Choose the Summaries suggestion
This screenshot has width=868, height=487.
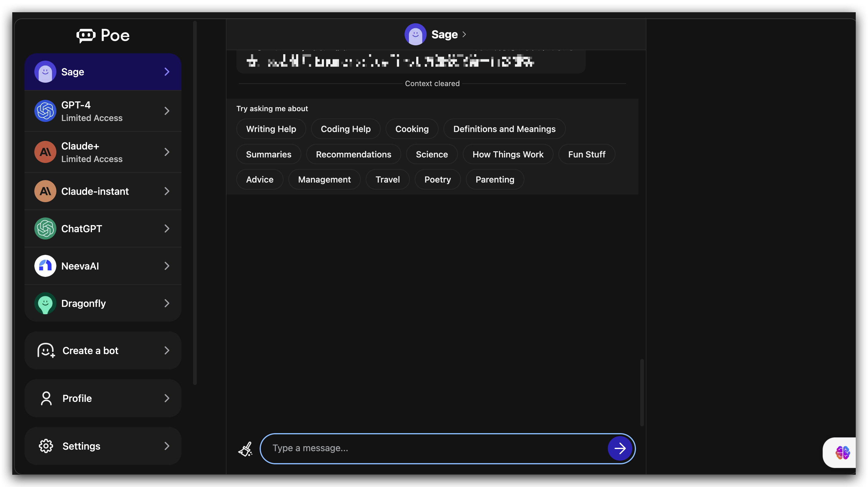(268, 154)
